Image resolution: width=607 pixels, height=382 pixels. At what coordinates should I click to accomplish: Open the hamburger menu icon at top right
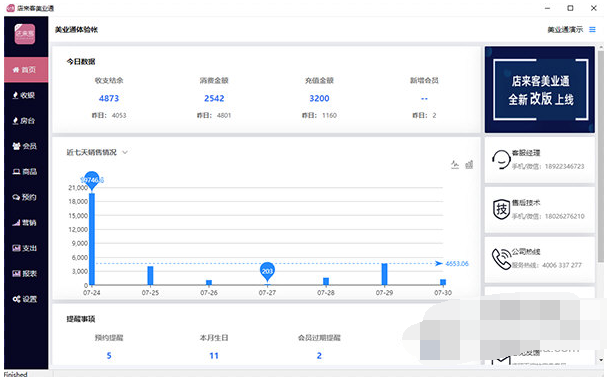(592, 29)
